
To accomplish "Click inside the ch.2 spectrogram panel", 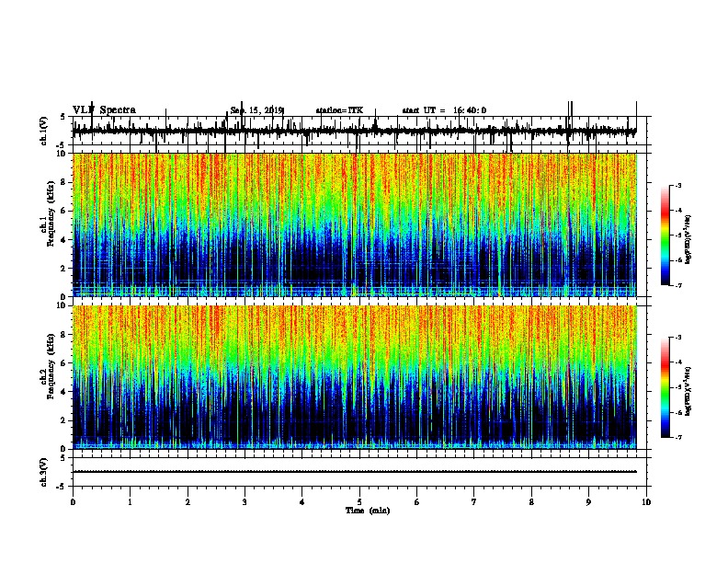I will 355,377.
